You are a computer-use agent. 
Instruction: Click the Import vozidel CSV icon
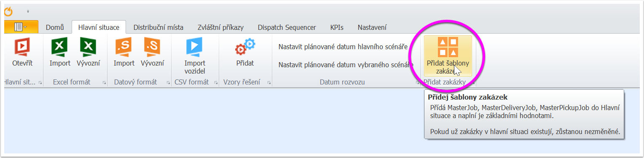click(x=194, y=47)
